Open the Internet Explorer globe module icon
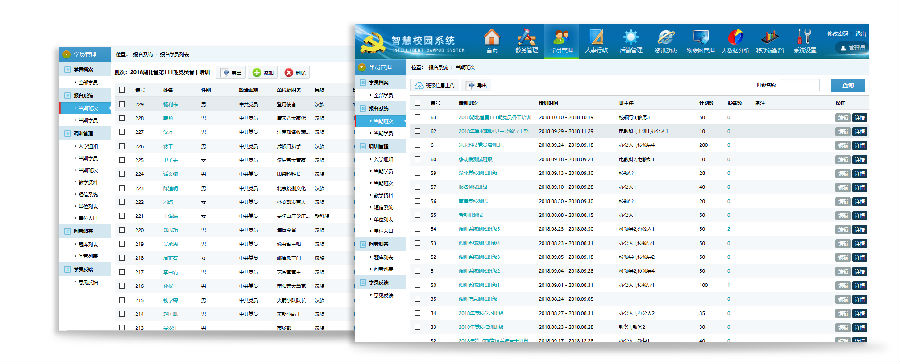900x364 pixels. point(666,38)
